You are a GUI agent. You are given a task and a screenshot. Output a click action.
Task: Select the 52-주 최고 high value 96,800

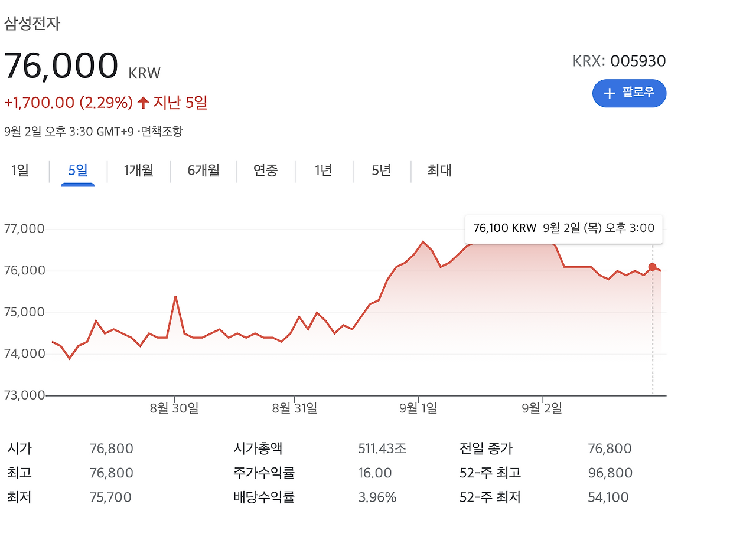point(611,473)
